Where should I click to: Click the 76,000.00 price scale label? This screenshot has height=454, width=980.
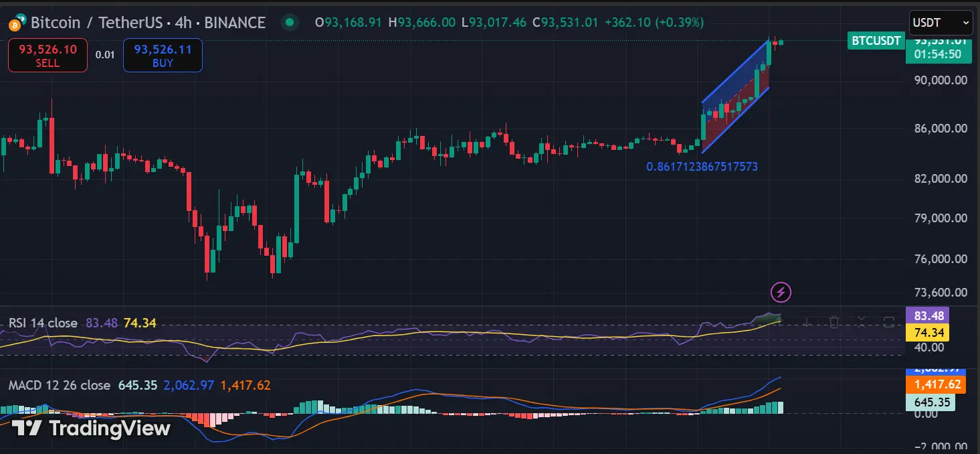(x=941, y=258)
